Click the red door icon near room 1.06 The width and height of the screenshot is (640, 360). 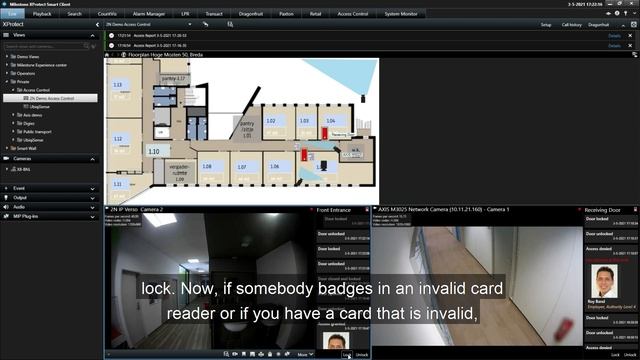coord(304,155)
